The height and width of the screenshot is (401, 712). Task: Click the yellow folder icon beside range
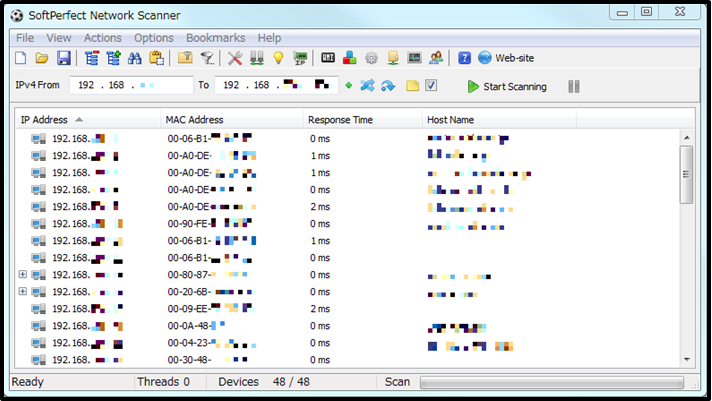412,85
